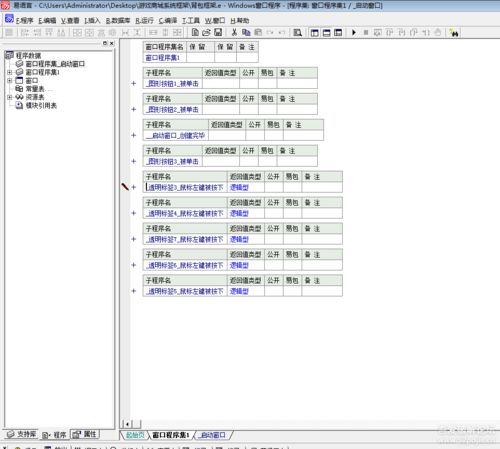500x449 pixels.
Task: Switch to the 支持库 panel tab
Action: [22, 434]
